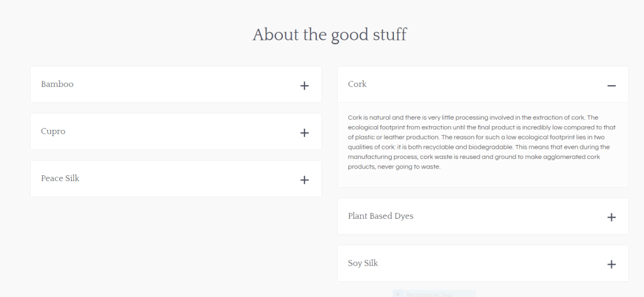Click the Peace Silk plus icon
This screenshot has height=297, width=644.
pos(304,180)
